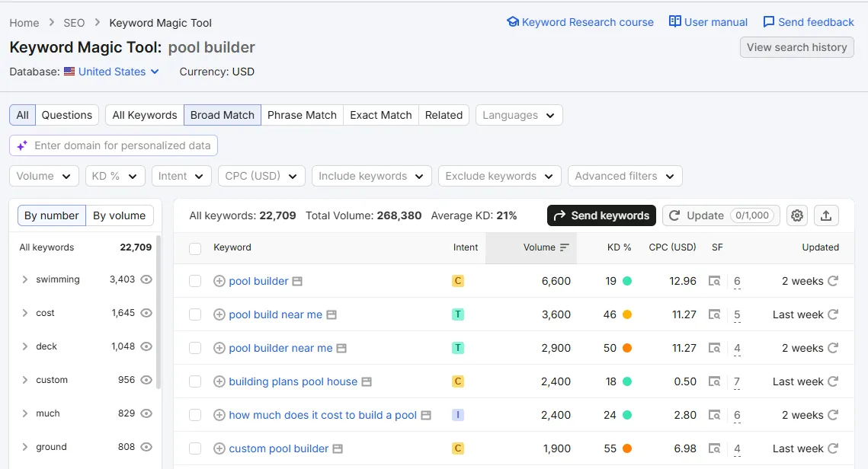Refresh 'pool build near me' row metrics icon
Screen dimensions: 868x469
point(833,314)
